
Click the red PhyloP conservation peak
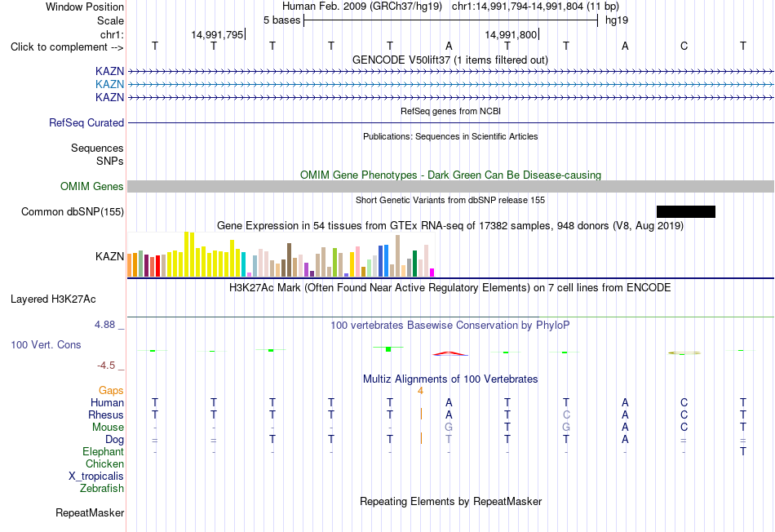tap(449, 353)
